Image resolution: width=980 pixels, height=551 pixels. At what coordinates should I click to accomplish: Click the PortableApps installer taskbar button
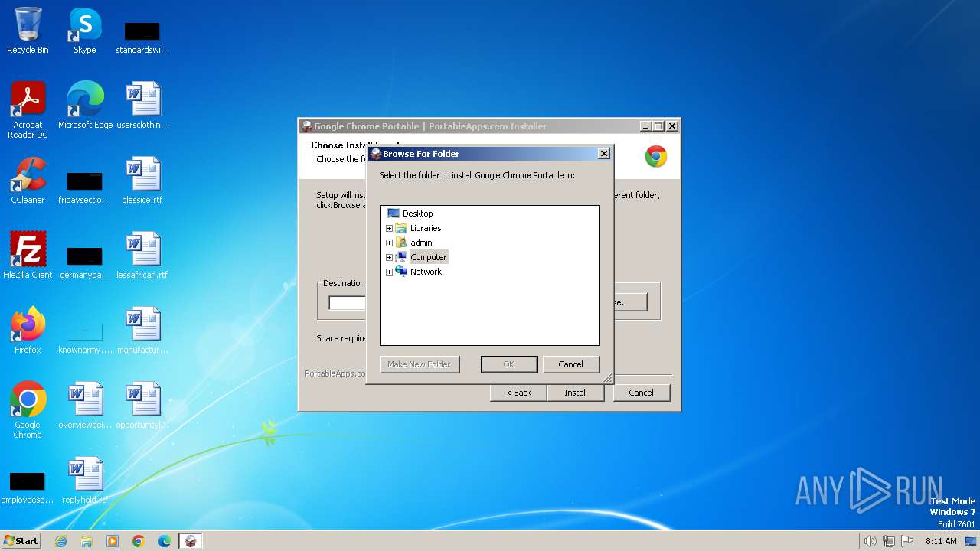(x=191, y=541)
